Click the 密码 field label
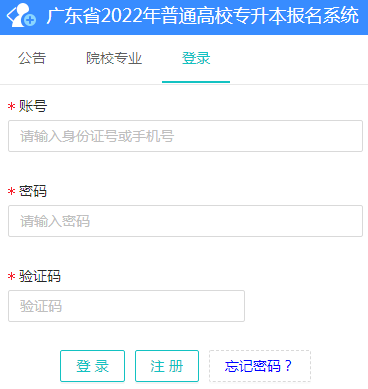The width and height of the screenshot is (368, 389). coord(33,191)
